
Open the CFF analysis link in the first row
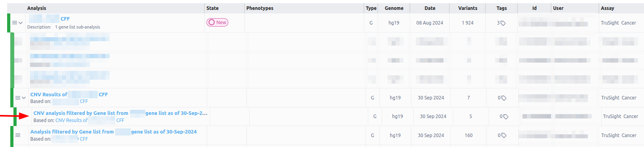pyautogui.click(x=65, y=19)
